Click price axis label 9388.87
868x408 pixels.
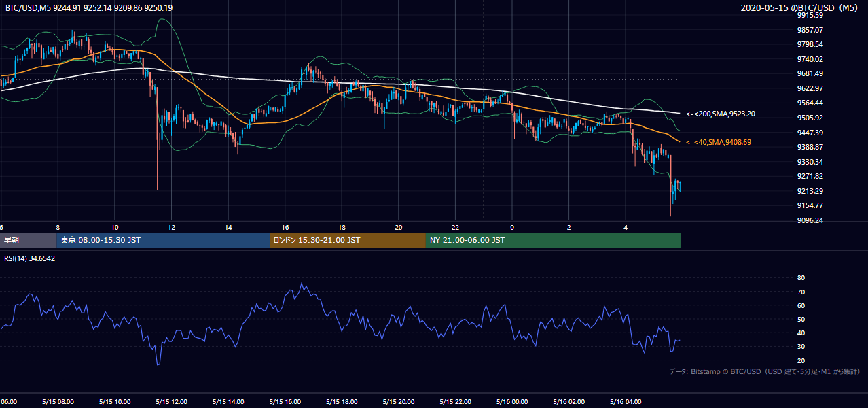pyautogui.click(x=810, y=147)
